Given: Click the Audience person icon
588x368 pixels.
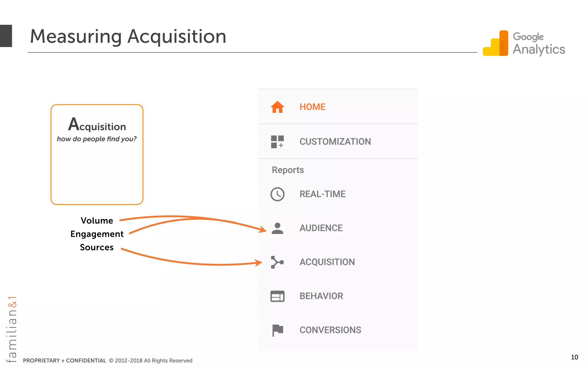Looking at the screenshot, I should click(277, 228).
